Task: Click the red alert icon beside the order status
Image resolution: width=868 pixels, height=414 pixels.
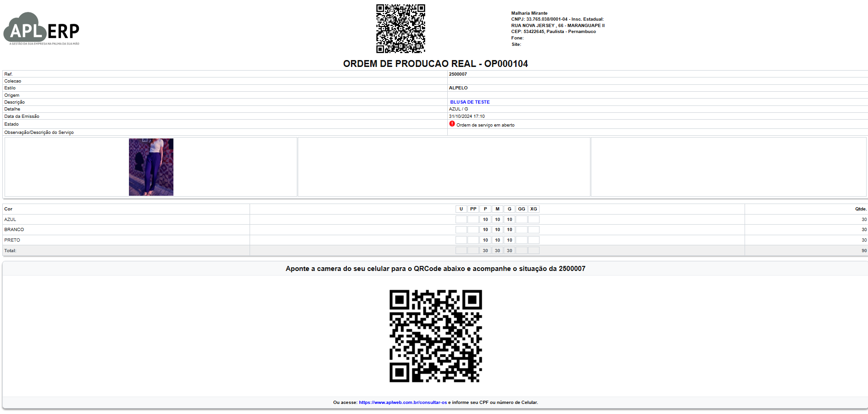Action: (452, 124)
